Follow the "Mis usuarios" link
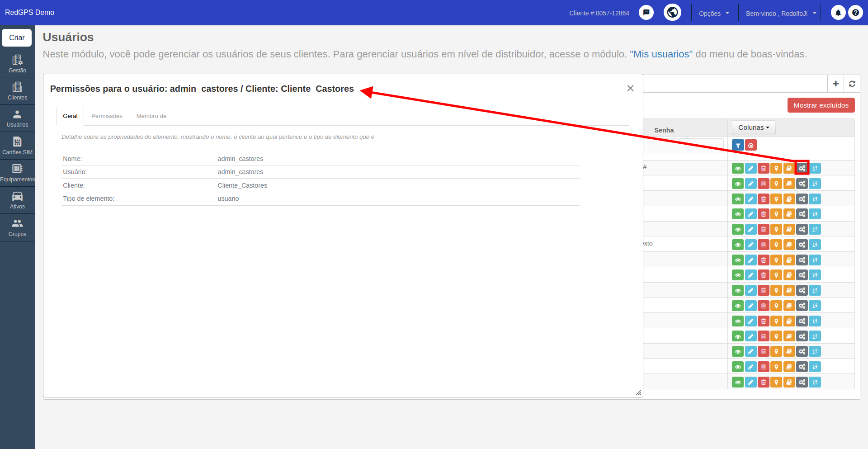The width and height of the screenshot is (868, 449). click(x=661, y=54)
